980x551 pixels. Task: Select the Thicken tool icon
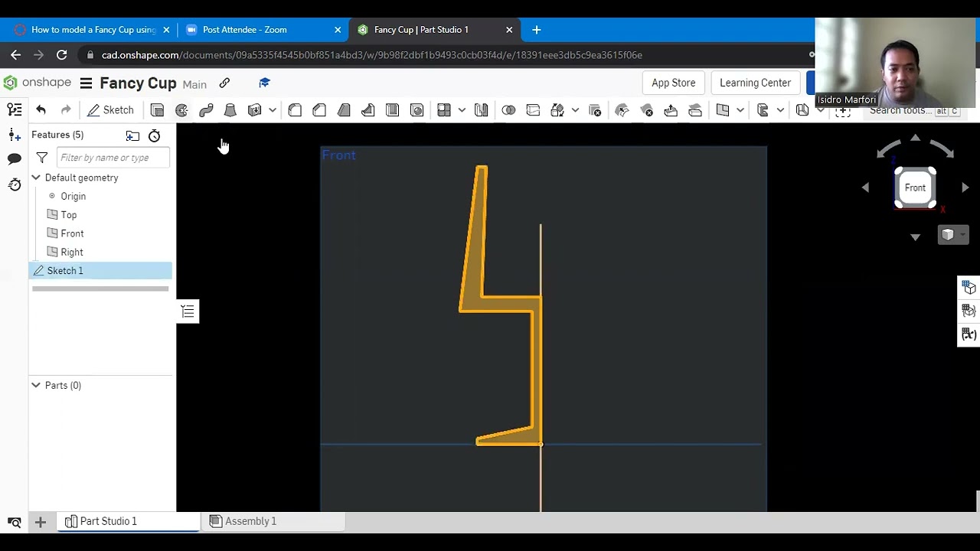[255, 110]
